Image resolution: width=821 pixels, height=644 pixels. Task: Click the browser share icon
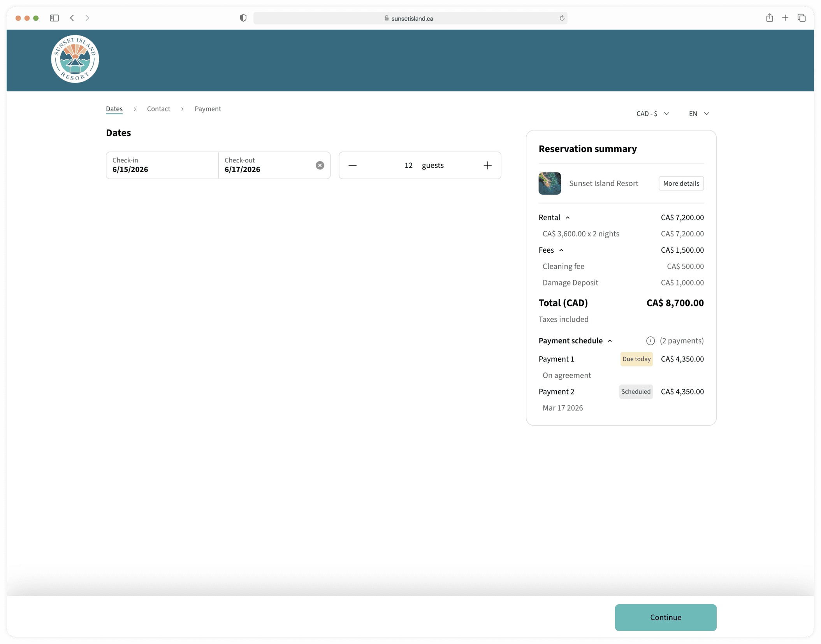(x=769, y=18)
